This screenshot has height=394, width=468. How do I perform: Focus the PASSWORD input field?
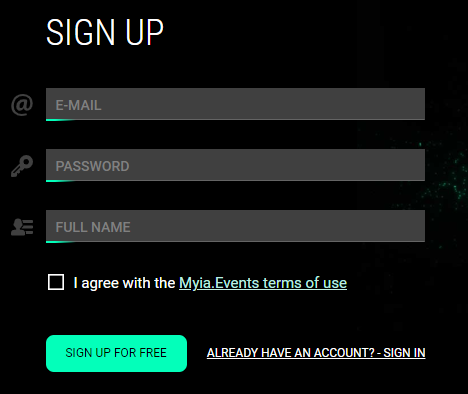(235, 165)
